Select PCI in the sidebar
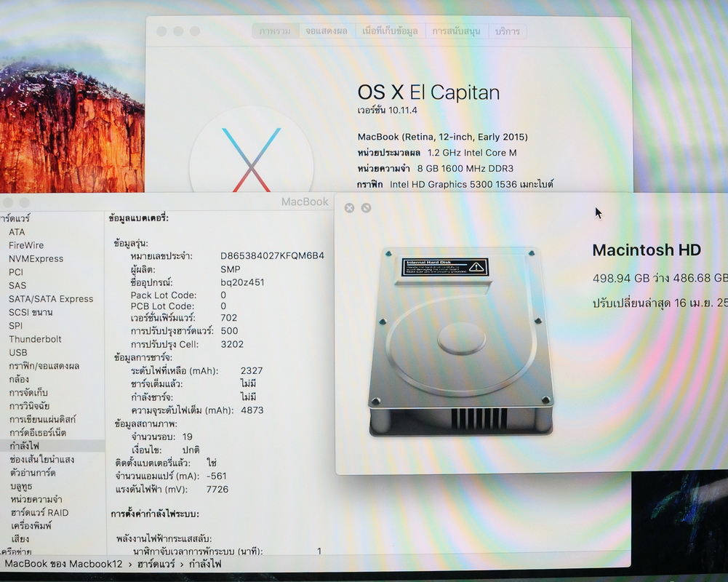This screenshot has width=728, height=582. [x=16, y=272]
